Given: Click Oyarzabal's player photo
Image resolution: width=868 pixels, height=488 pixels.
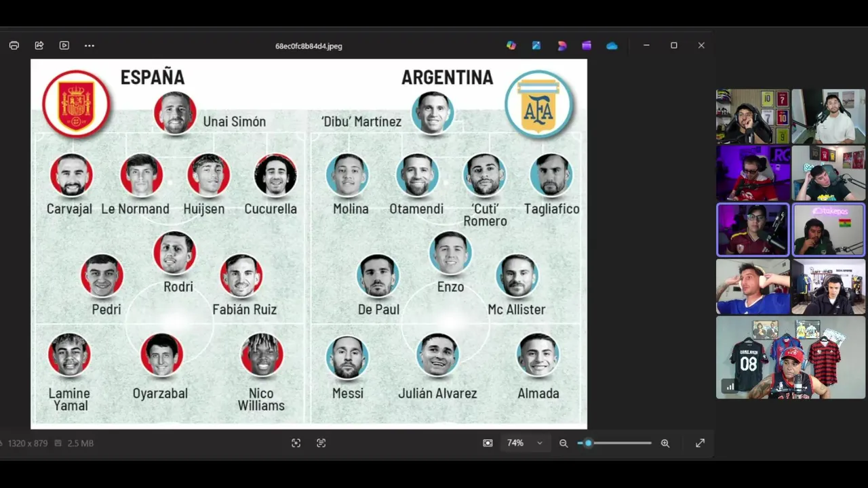Looking at the screenshot, I should pos(161,354).
